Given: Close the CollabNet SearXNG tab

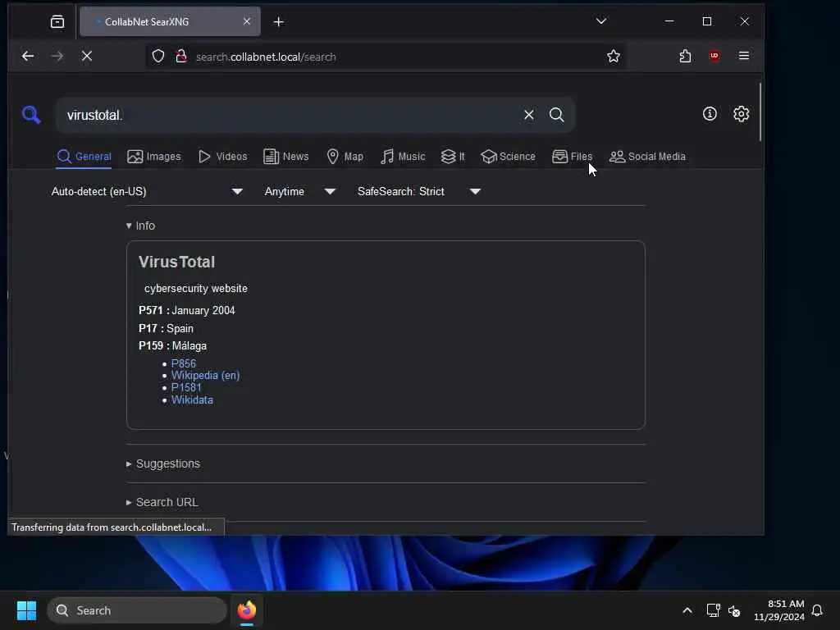Looking at the screenshot, I should [246, 21].
